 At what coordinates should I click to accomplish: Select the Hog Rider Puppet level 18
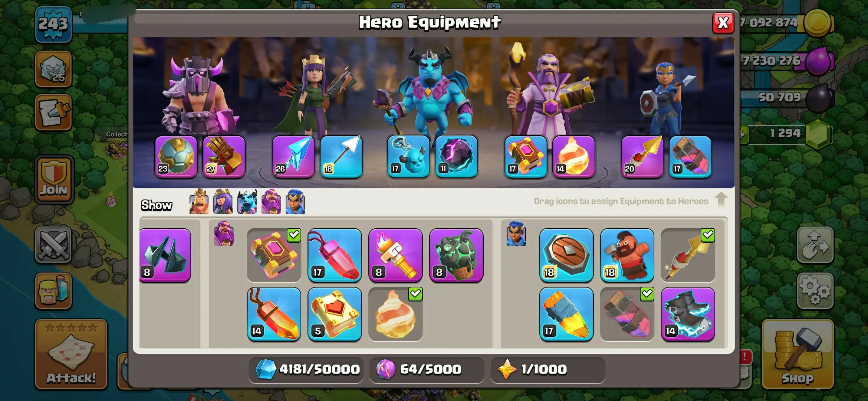point(627,255)
